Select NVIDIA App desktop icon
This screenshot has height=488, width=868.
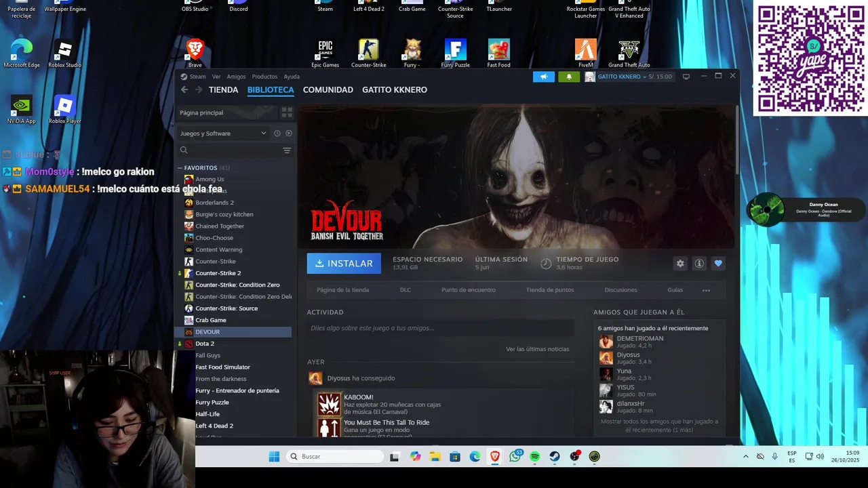pos(22,108)
